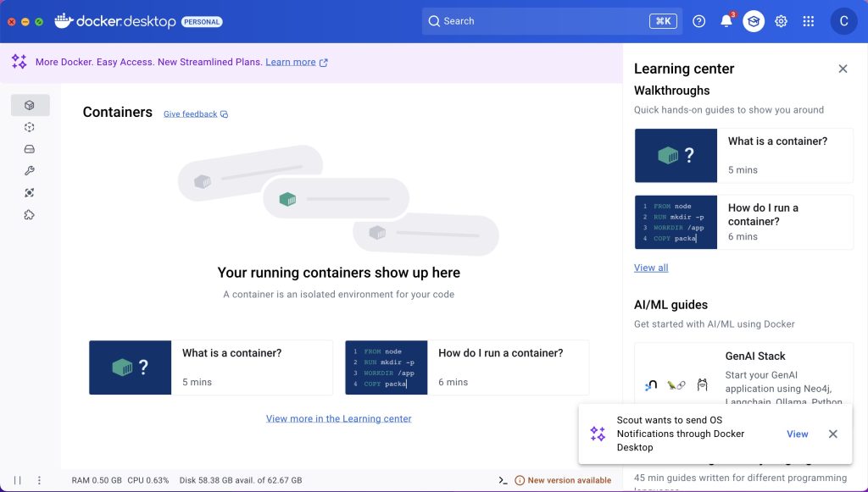Click the sparkle icon in the plans banner
Viewport: 868px width, 492px height.
[19, 61]
